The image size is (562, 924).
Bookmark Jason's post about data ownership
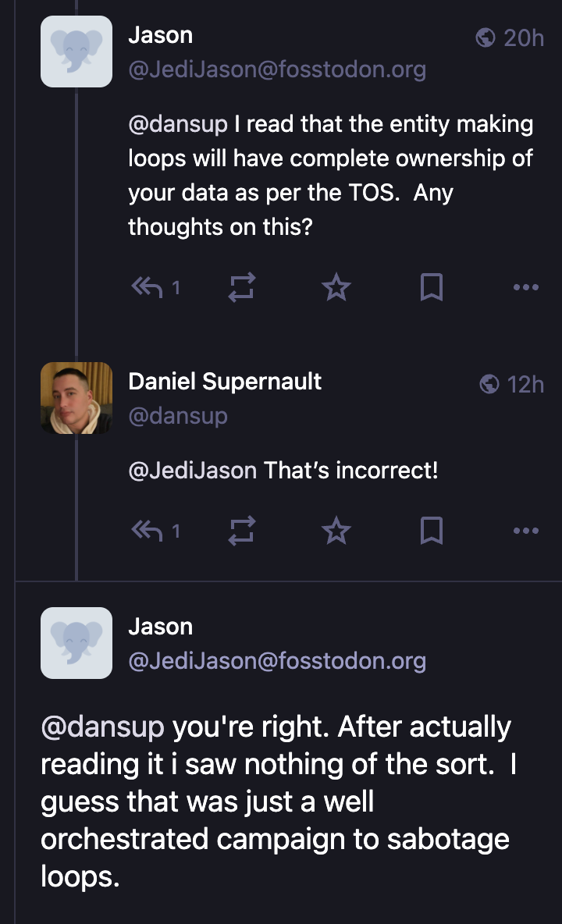tap(432, 288)
